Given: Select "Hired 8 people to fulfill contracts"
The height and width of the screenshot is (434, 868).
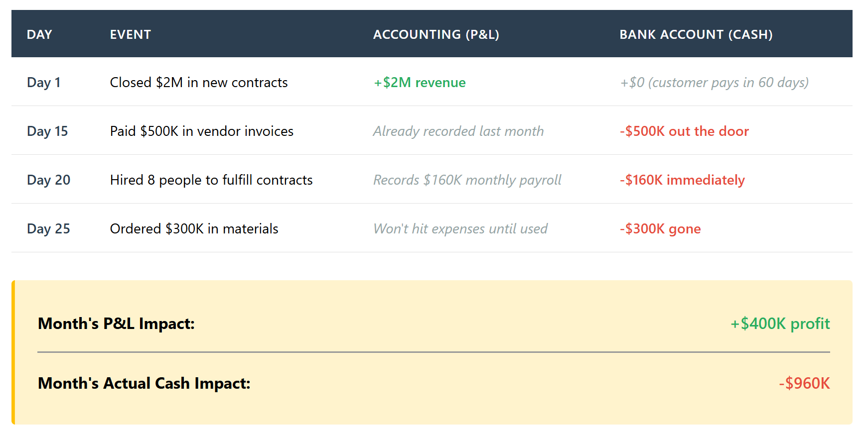Looking at the screenshot, I should (211, 180).
